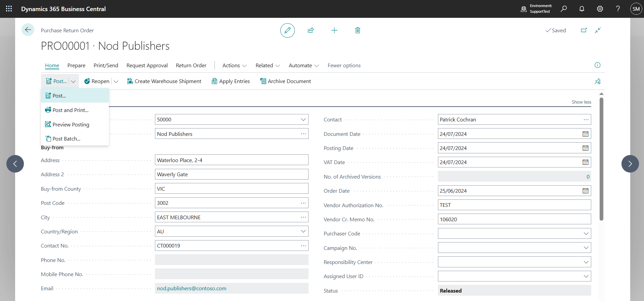Choose Post... in the dropdown menu
The image size is (644, 301).
[x=75, y=96]
